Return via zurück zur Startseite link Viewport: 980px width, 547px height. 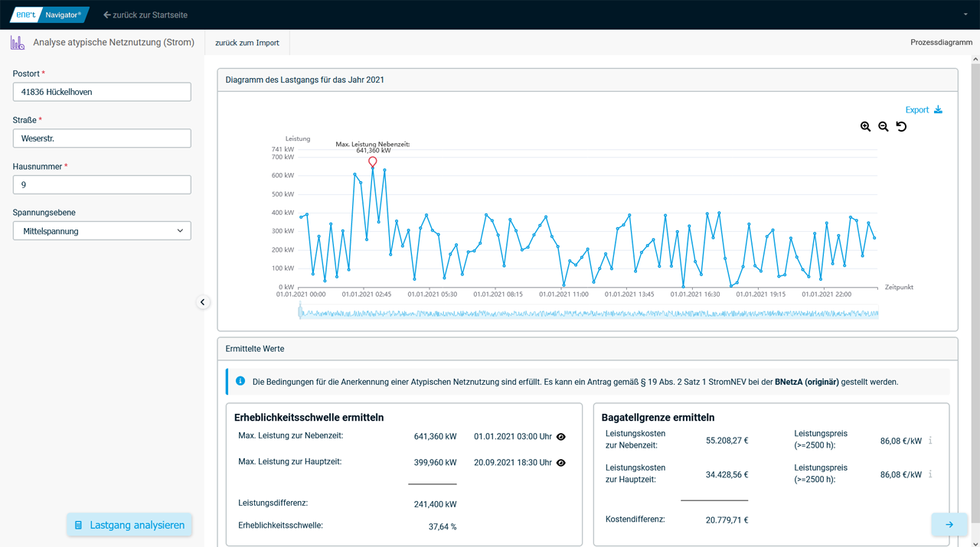[145, 15]
